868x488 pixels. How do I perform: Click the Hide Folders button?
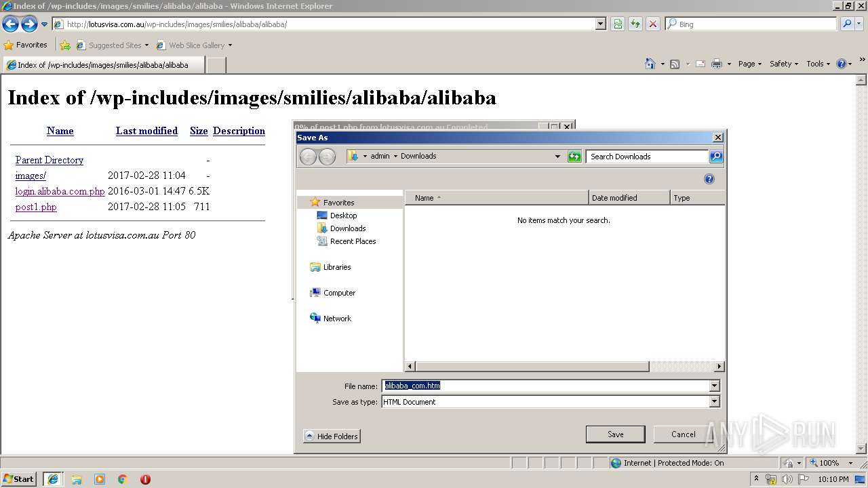(x=332, y=436)
